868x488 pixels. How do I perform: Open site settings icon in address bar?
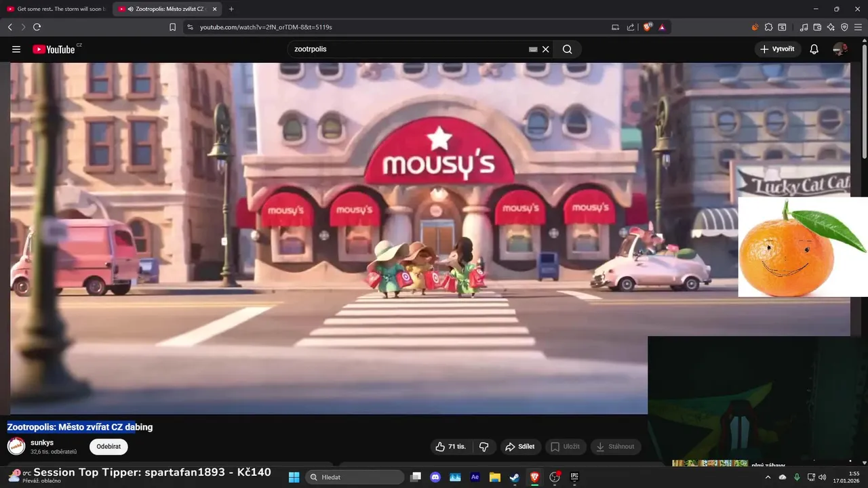pos(191,27)
